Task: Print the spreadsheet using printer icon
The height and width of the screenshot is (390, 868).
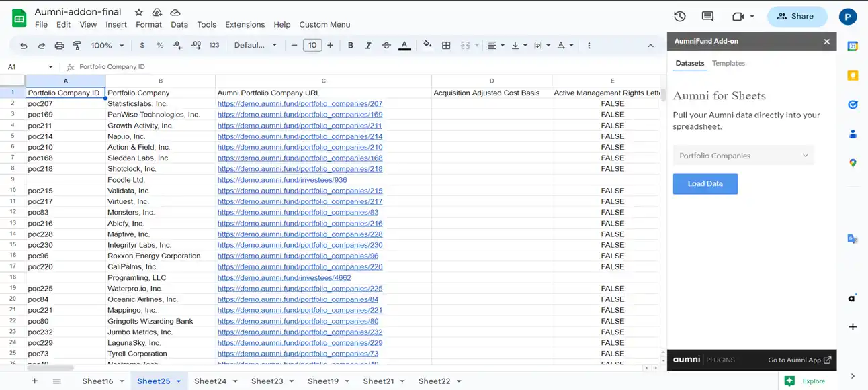Action: click(59, 46)
